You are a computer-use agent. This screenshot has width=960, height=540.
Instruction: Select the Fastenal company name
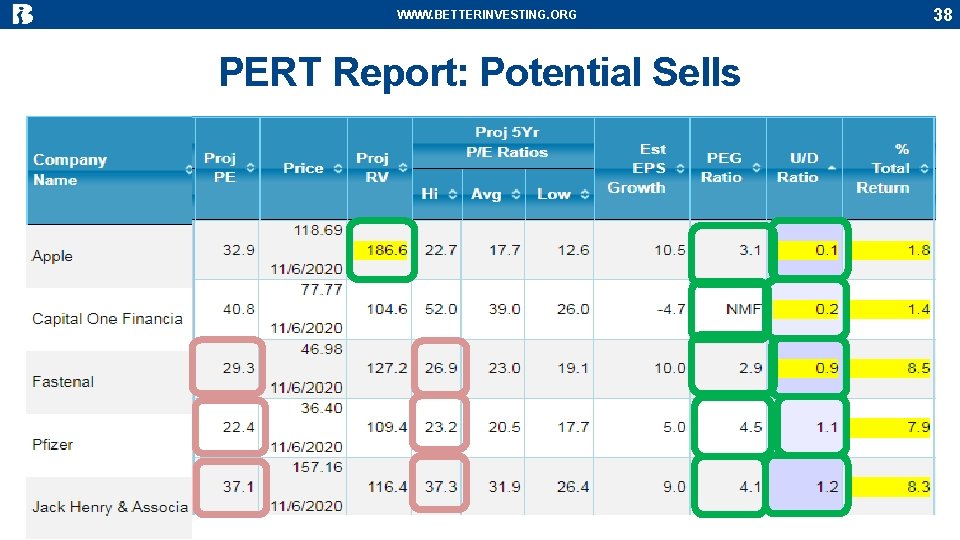(x=63, y=381)
